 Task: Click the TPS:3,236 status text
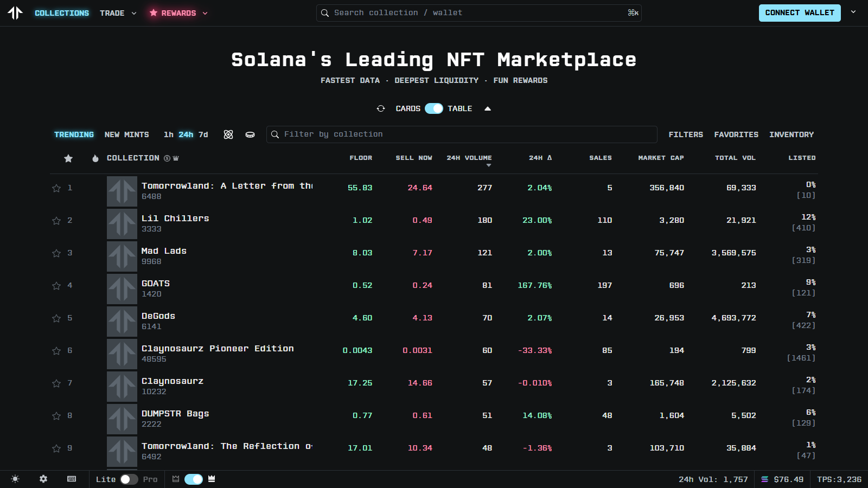[x=839, y=479]
